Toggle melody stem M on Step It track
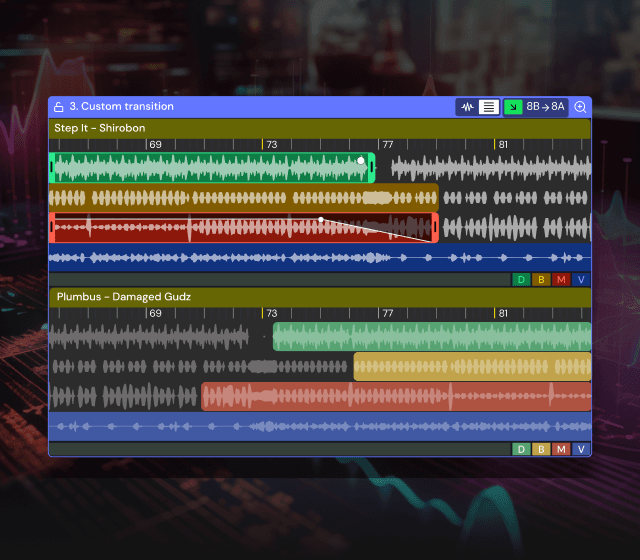 pyautogui.click(x=561, y=280)
